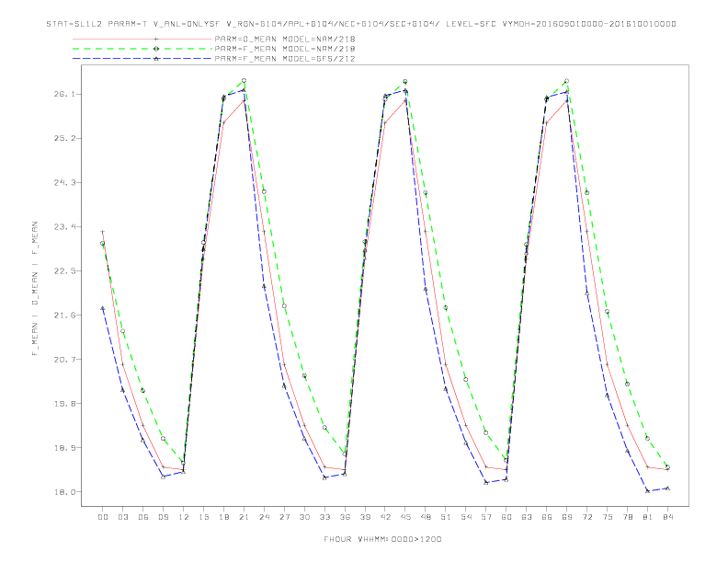Viewport: 728px width, 563px height.
Task: Click the green circle data point at hour 84
Action: click(x=667, y=466)
